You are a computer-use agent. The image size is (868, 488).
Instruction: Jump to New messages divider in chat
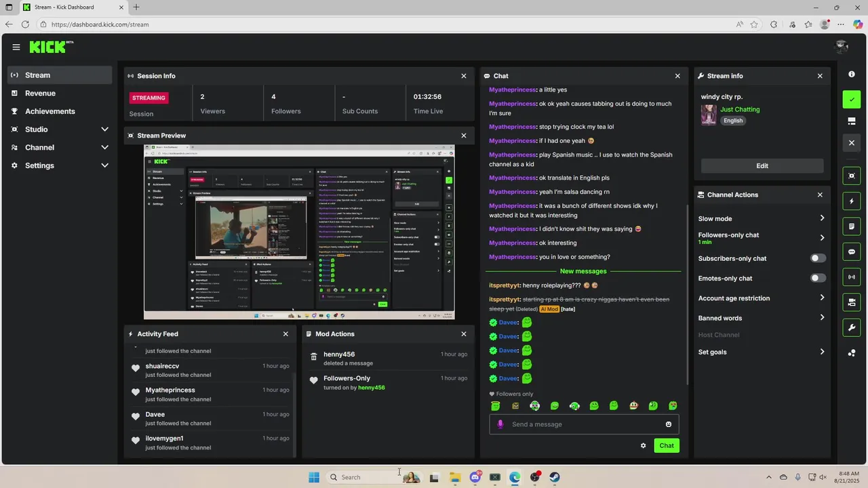tap(583, 271)
